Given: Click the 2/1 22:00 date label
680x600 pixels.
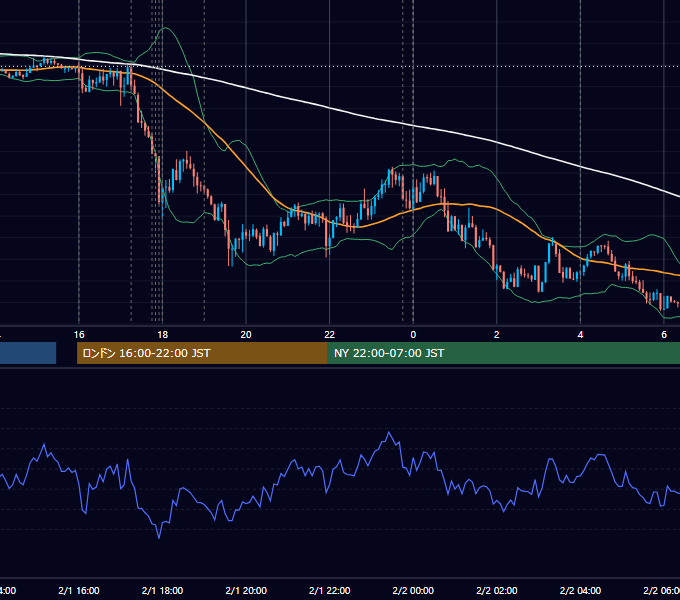Looking at the screenshot, I should point(330,590).
